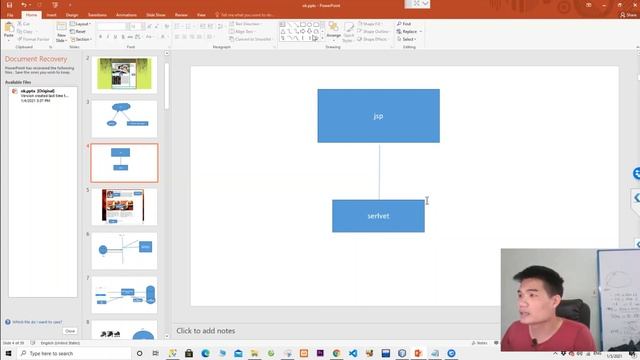Click the New Slide icon
The width and height of the screenshot is (640, 360).
(x=61, y=28)
